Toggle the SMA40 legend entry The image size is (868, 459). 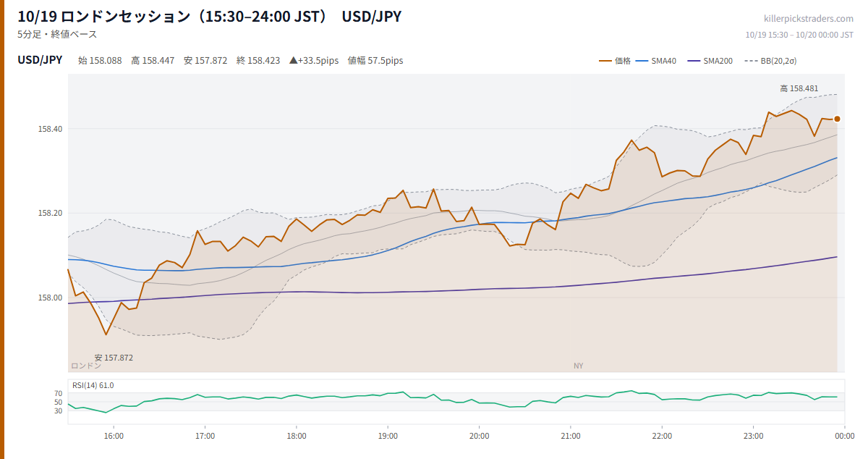pos(656,61)
